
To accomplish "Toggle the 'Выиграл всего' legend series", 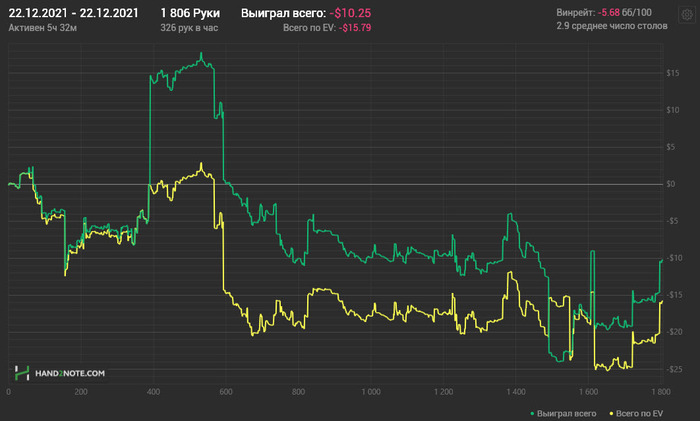I will pyautogui.click(x=567, y=412).
